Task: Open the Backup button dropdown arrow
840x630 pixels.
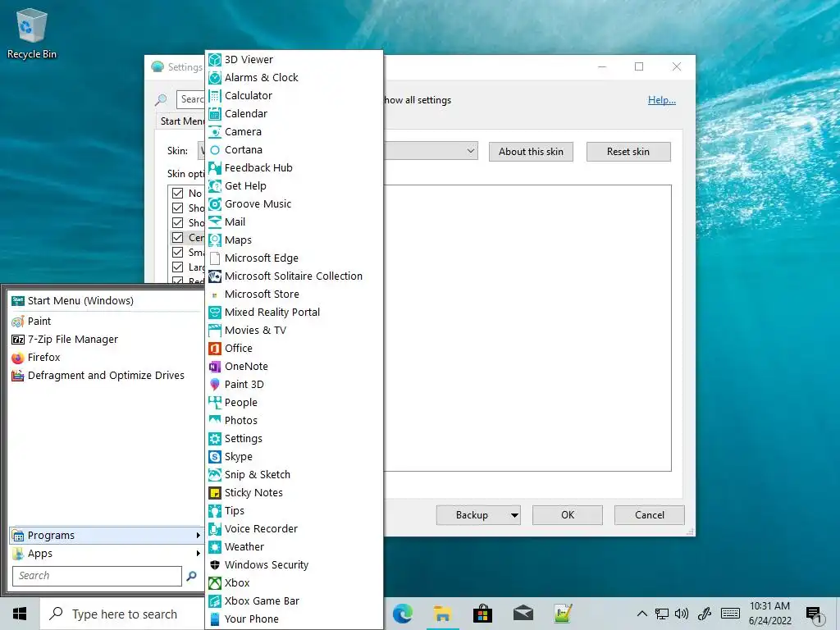Action: [514, 515]
